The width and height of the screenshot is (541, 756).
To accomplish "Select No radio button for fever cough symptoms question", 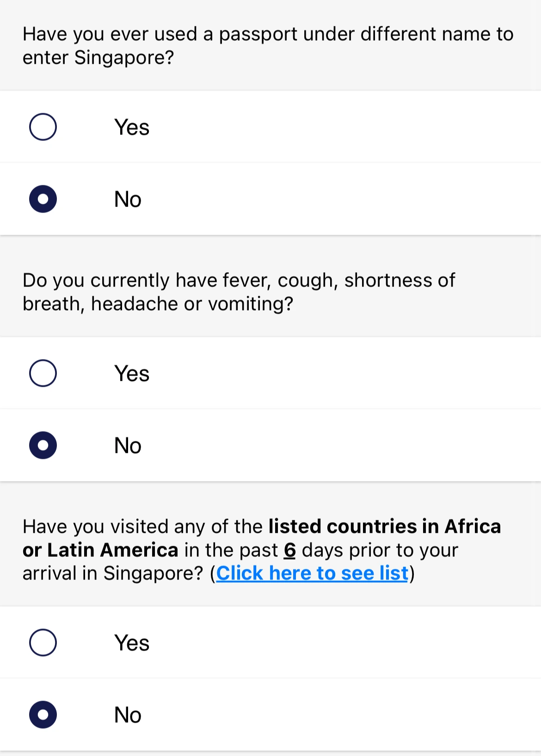I will [43, 445].
